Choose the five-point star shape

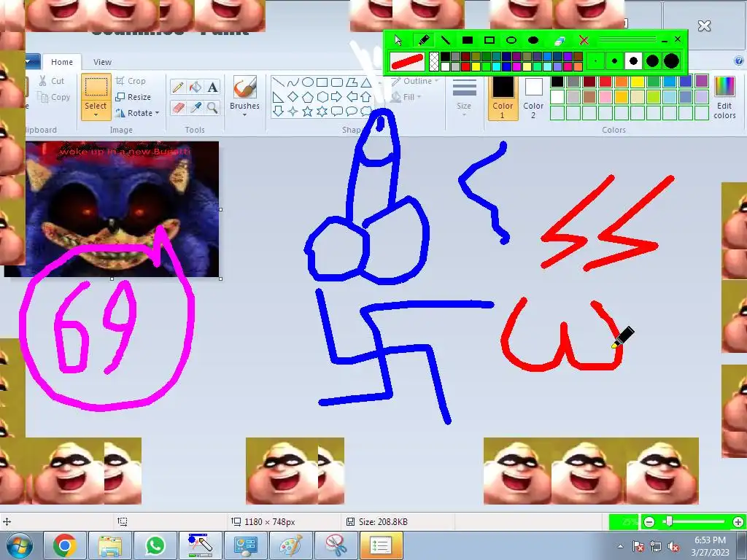[x=308, y=112]
